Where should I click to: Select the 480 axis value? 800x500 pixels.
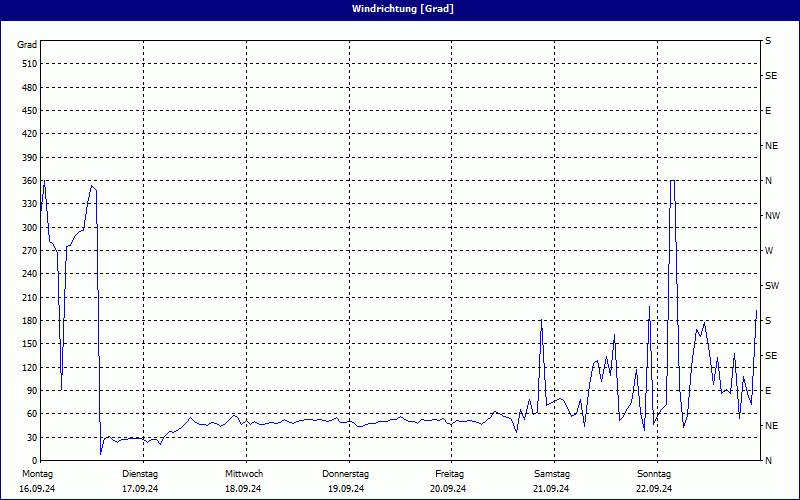click(30, 87)
